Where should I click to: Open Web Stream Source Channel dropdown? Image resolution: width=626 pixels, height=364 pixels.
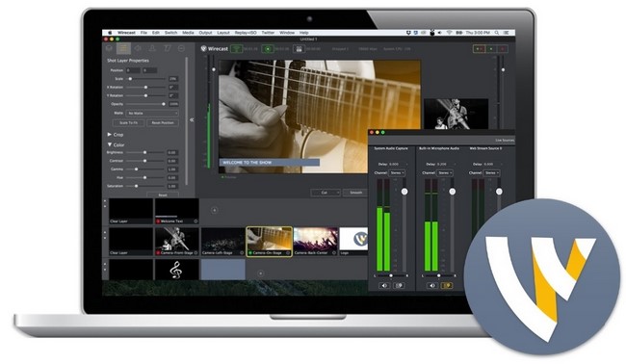(491, 172)
